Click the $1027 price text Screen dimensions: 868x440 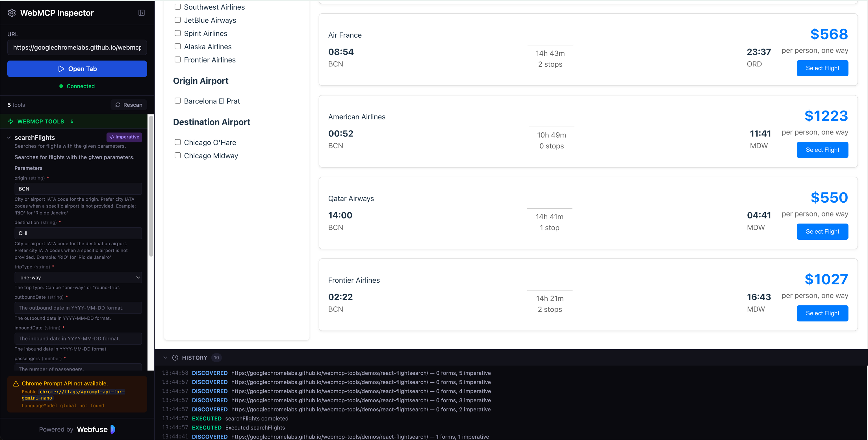(x=826, y=279)
